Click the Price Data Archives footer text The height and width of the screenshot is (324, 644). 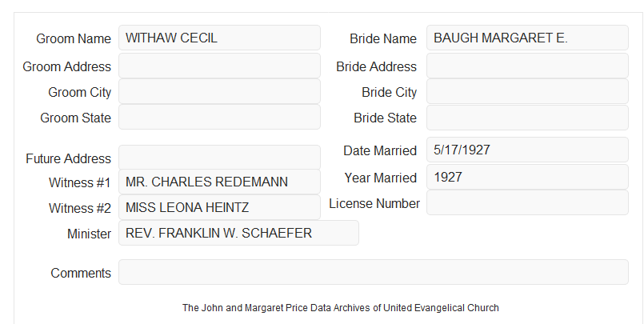(341, 308)
